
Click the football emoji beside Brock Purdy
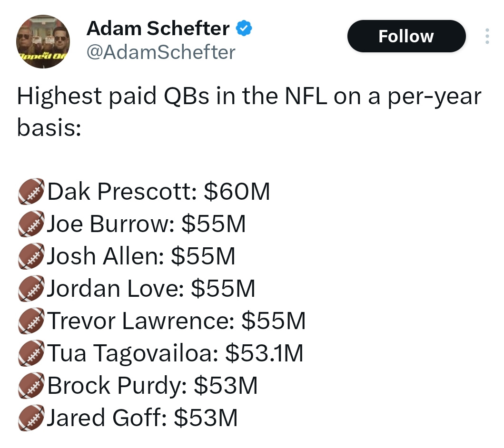pos(31,385)
